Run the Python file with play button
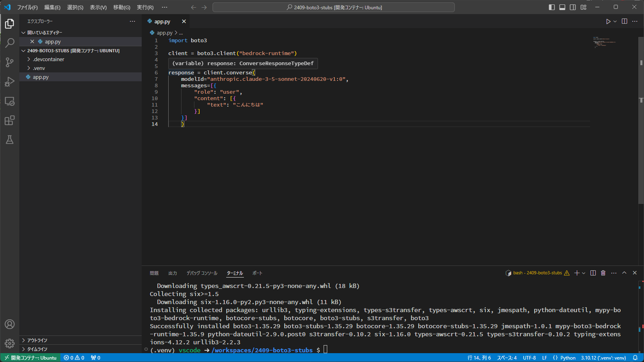This screenshot has height=362, width=644. coord(608,21)
